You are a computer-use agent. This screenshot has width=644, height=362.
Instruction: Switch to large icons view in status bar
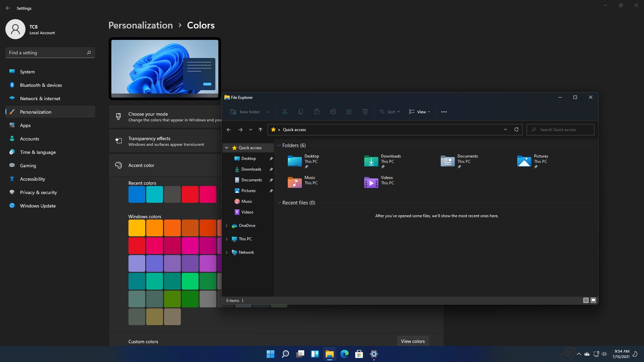(593, 300)
